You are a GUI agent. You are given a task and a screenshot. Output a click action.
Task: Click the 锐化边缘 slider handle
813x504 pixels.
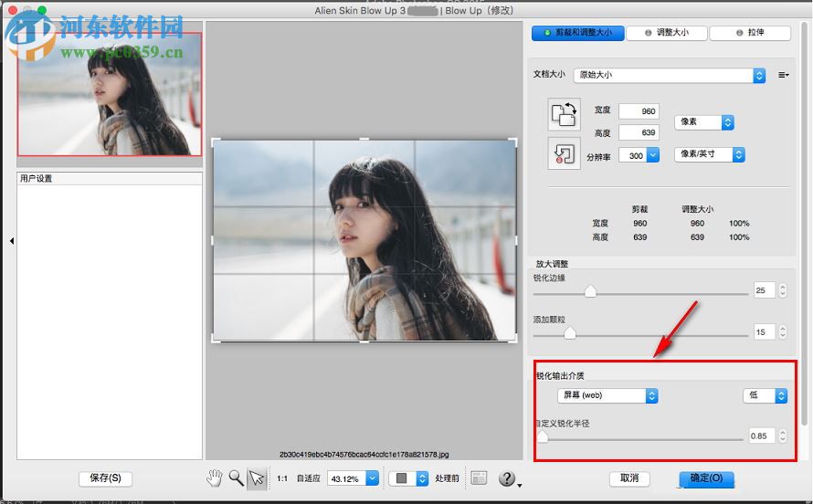590,291
